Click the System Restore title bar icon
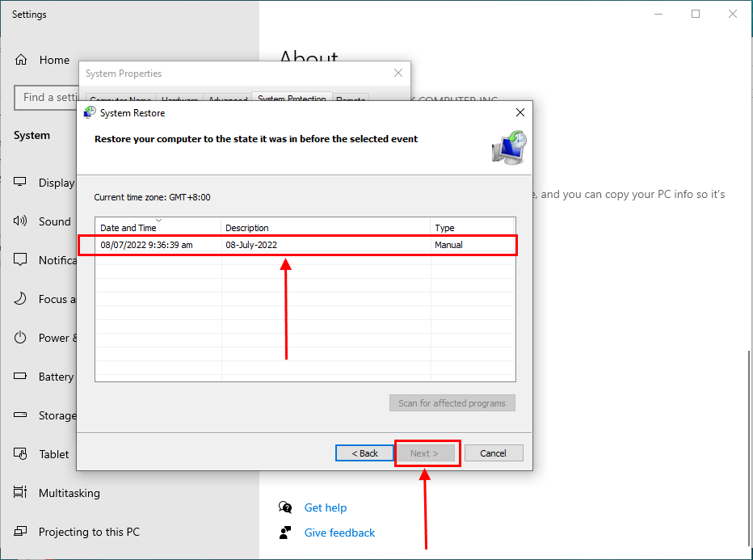The height and width of the screenshot is (560, 753). point(90,113)
